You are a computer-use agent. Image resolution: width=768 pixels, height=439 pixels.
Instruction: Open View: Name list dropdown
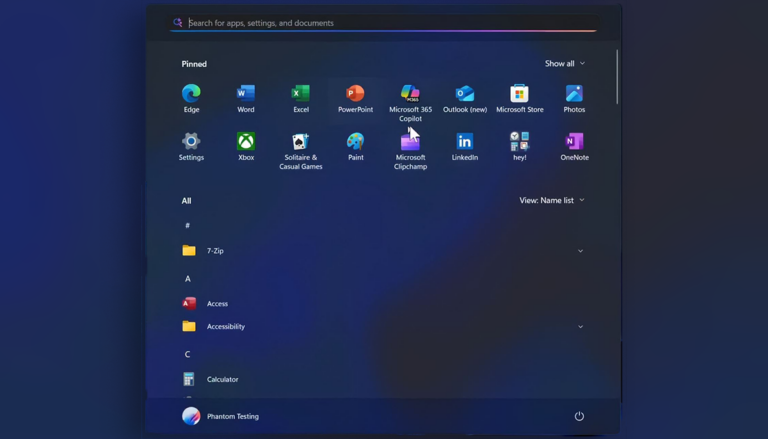tap(552, 200)
